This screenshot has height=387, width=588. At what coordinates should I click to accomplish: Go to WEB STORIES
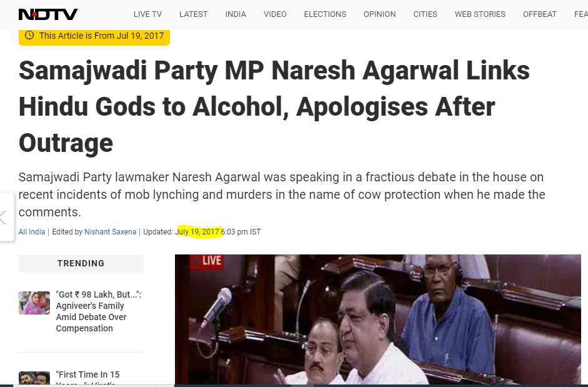(480, 14)
